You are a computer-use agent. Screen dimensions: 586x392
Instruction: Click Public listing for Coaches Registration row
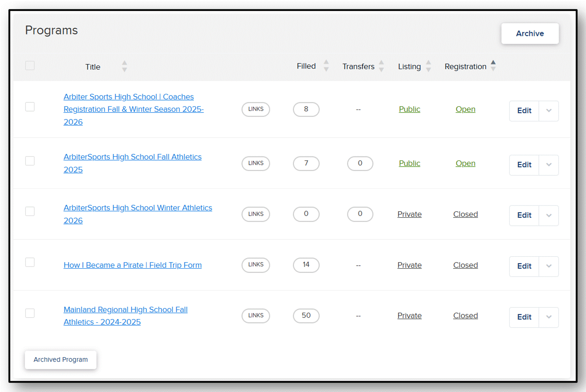409,109
